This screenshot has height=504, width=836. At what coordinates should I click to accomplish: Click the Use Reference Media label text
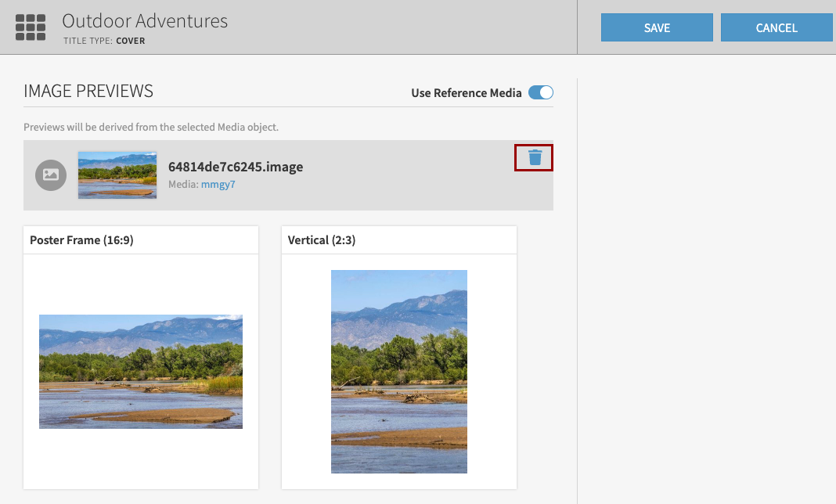pyautogui.click(x=466, y=93)
